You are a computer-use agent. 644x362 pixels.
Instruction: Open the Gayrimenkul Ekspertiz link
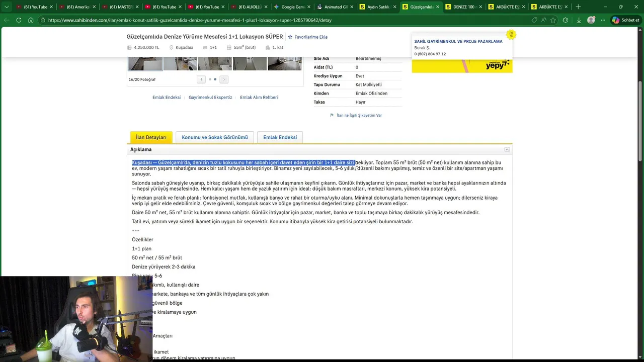click(x=210, y=98)
